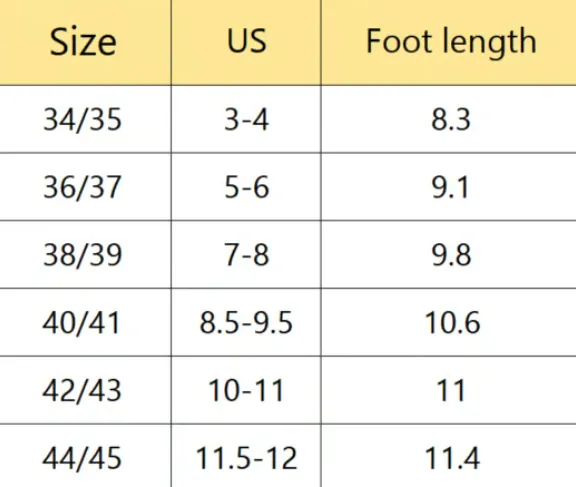Click the US 10-11 cell
This screenshot has width=576, height=487.
tap(246, 390)
